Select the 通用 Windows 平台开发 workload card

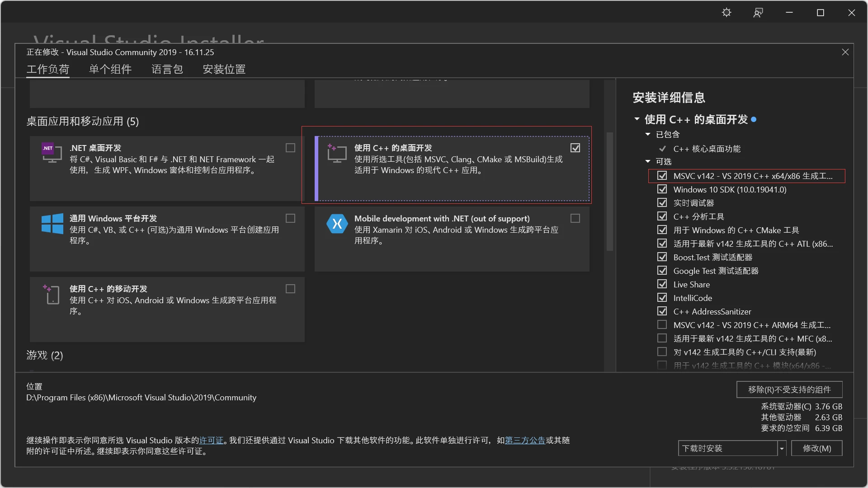(x=167, y=239)
